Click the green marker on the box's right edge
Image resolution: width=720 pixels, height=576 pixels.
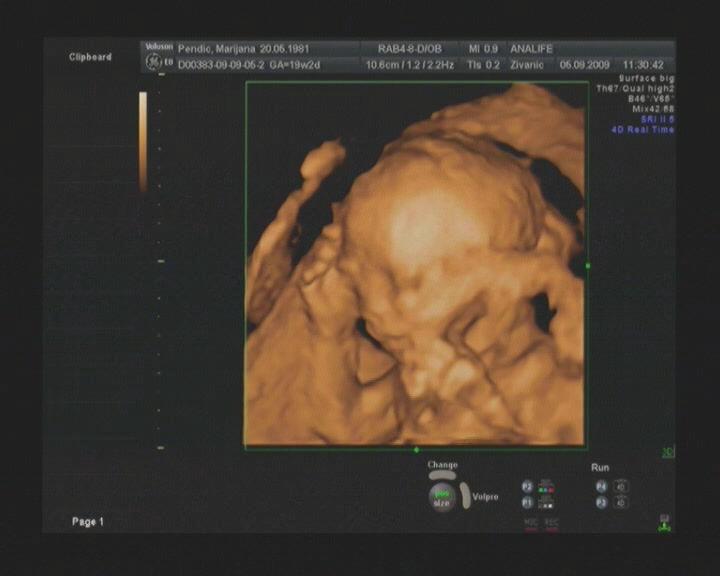tap(588, 266)
